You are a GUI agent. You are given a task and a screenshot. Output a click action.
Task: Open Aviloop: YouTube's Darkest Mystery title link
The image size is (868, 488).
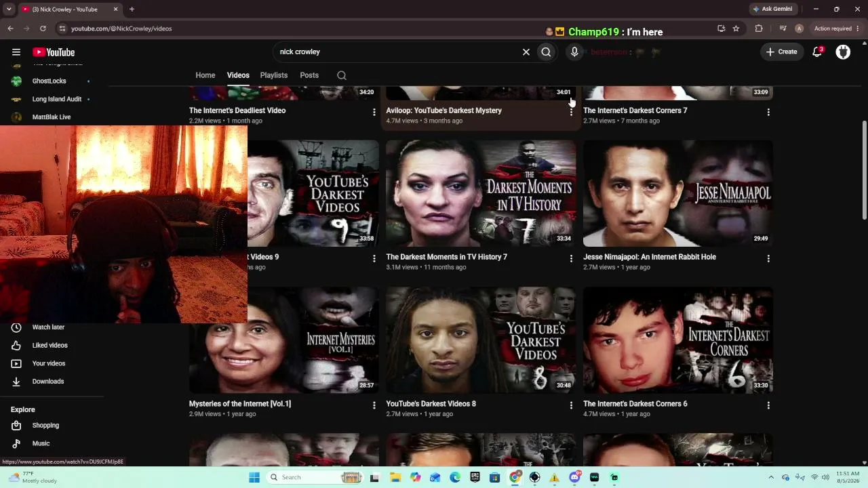point(443,110)
